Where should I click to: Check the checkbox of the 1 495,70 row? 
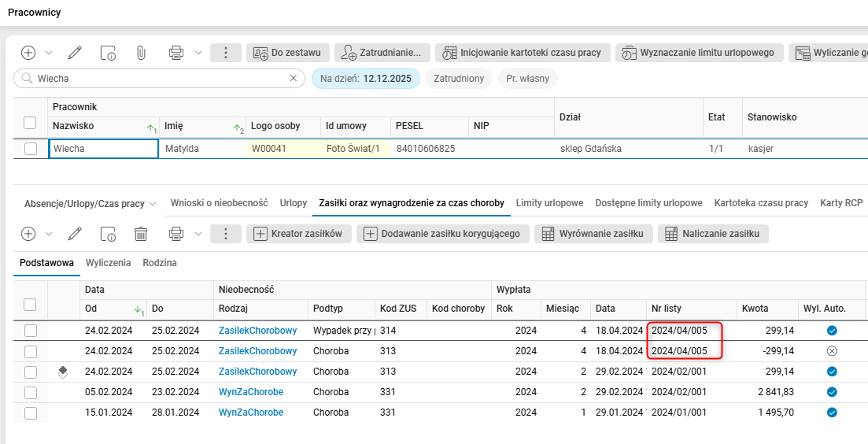pos(31,413)
